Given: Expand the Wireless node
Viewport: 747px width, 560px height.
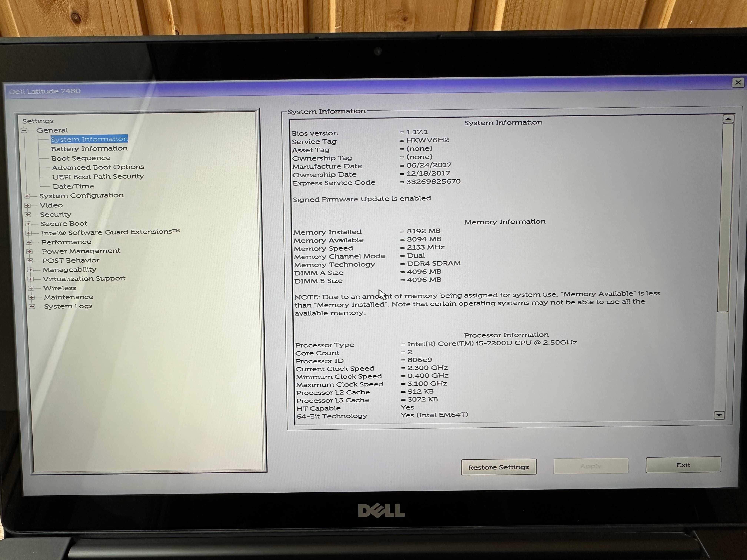Looking at the screenshot, I should click(x=31, y=288).
